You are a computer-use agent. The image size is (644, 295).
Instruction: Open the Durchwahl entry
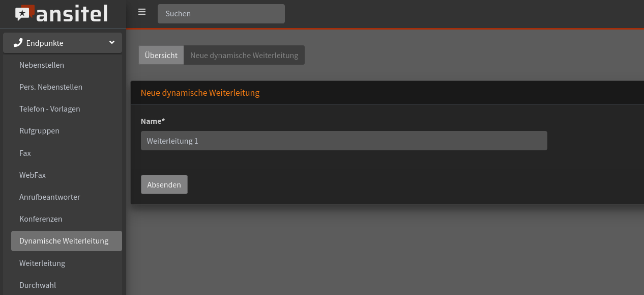click(x=38, y=285)
